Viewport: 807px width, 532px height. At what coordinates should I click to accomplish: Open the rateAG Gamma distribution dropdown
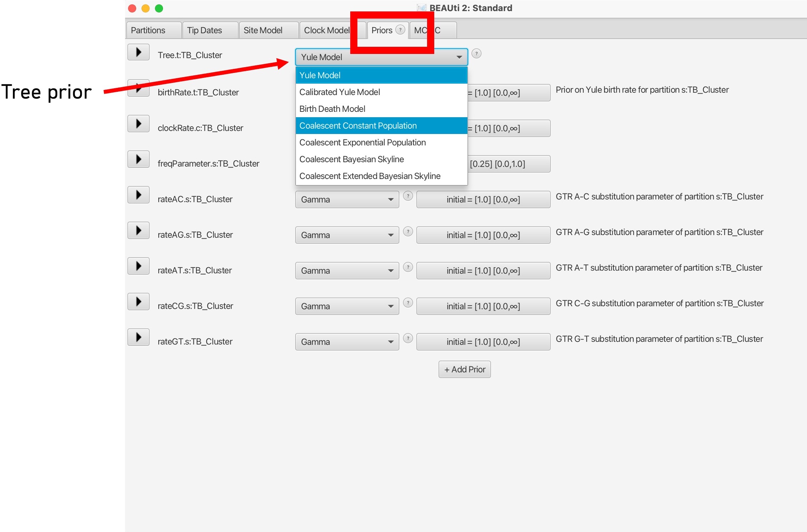coord(347,235)
